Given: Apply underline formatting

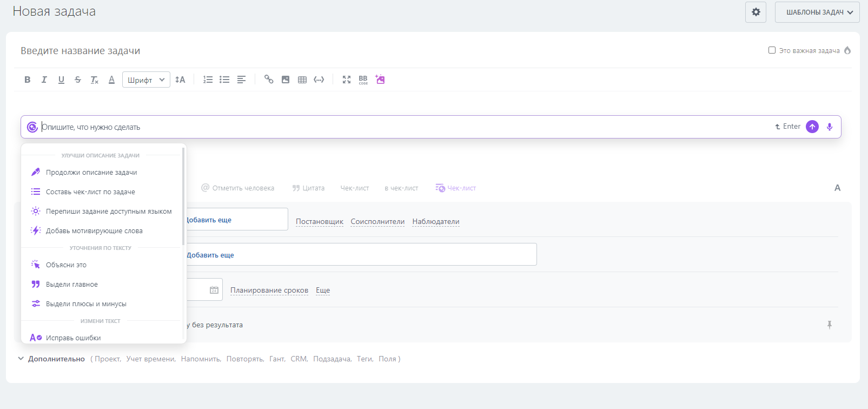Looking at the screenshot, I should 61,80.
